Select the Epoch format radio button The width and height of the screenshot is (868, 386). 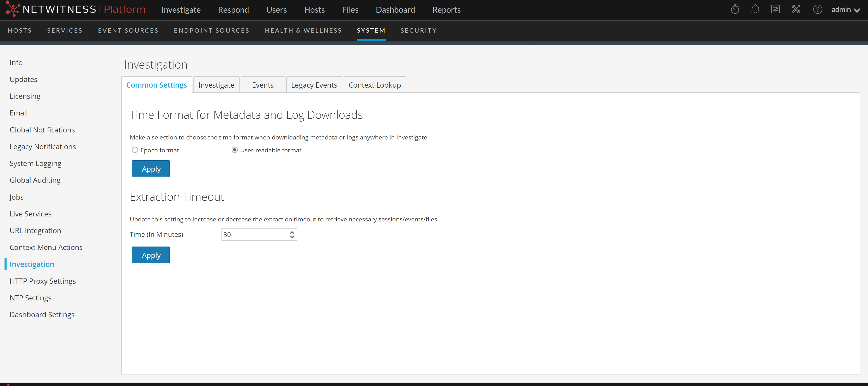tap(135, 150)
